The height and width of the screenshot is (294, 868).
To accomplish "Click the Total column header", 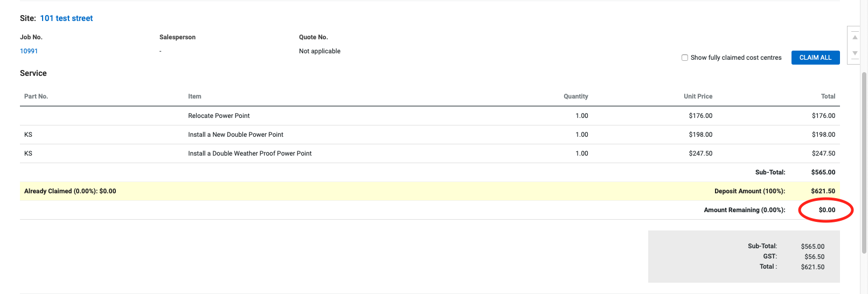I will 828,96.
